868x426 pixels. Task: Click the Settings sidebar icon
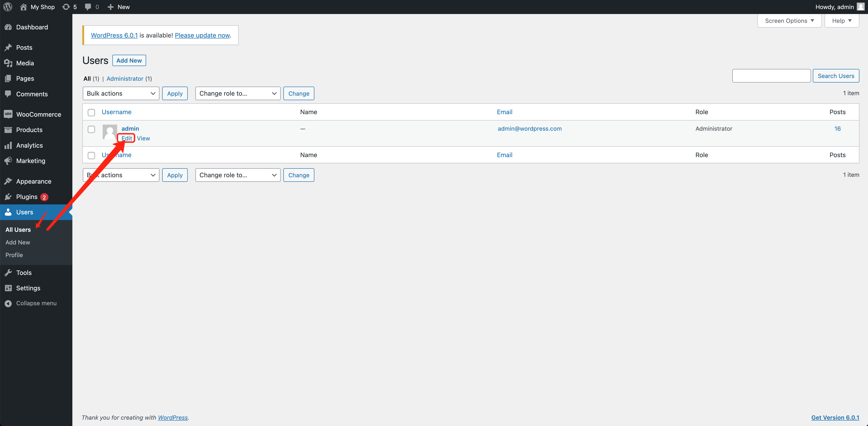(x=8, y=288)
